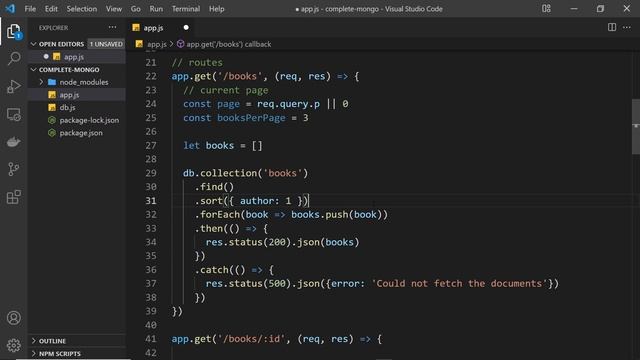
Task: Click app.js in the breadcrumb
Action: point(157,44)
